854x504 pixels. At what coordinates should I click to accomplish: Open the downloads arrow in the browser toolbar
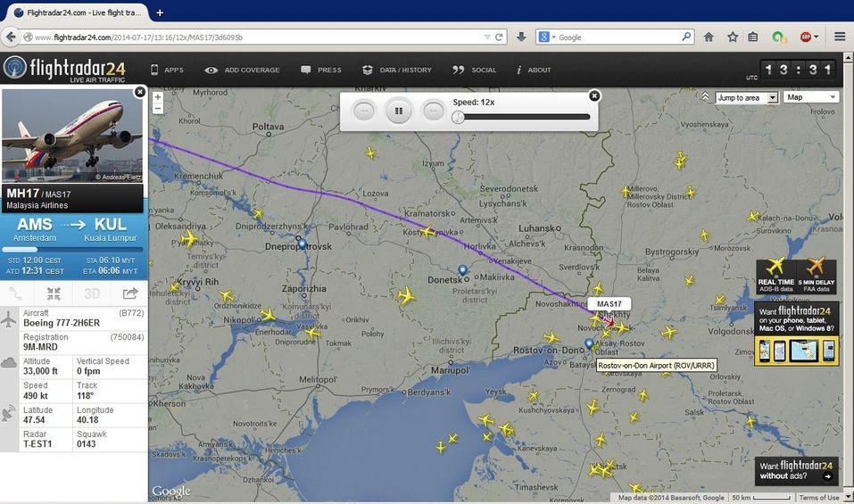tap(521, 37)
